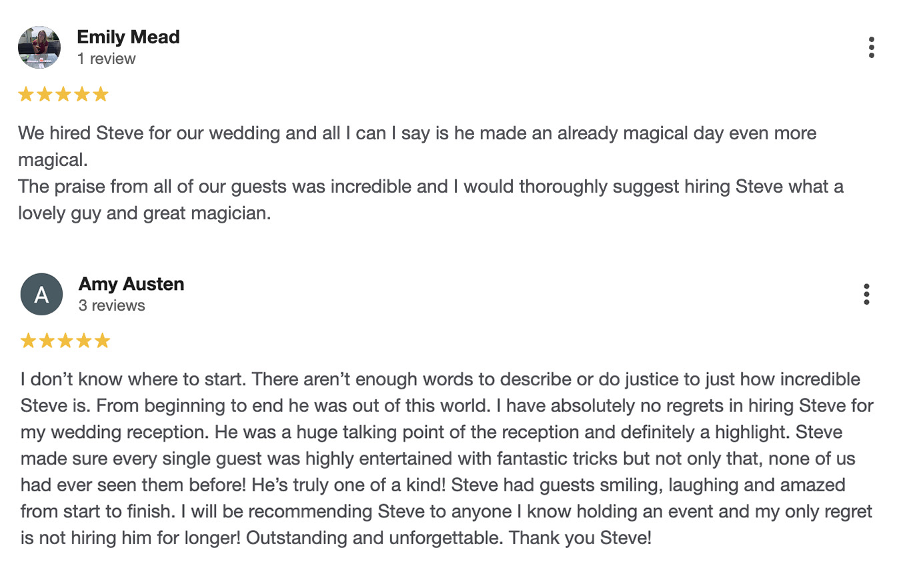Click the reviewer name Amy Austen
The width and height of the screenshot is (907, 588).
point(131,284)
